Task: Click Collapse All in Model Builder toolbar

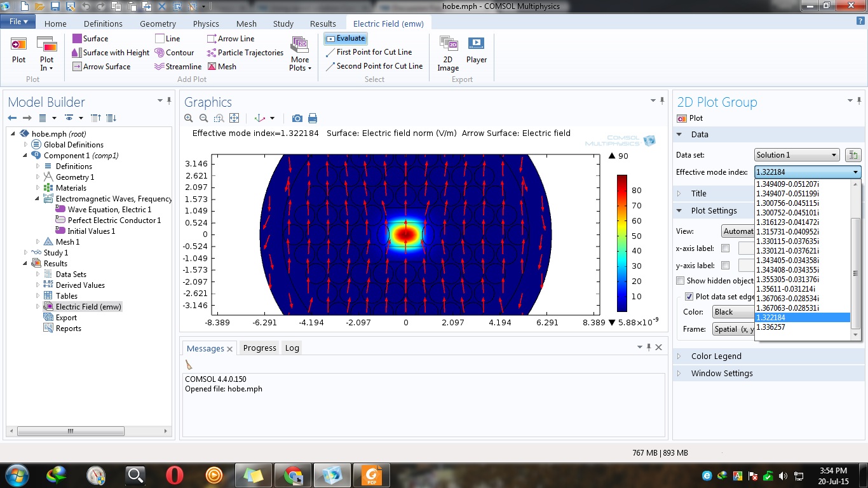Action: (96, 118)
